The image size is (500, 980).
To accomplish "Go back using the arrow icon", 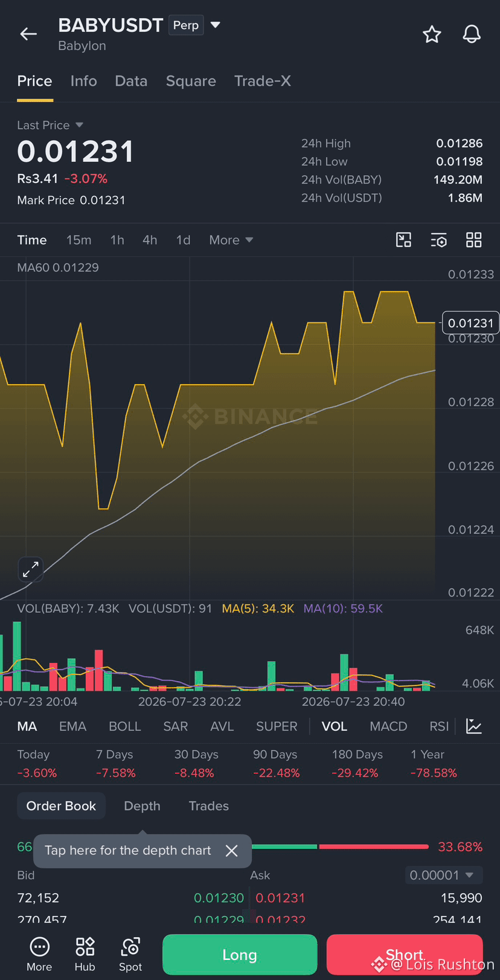I will pos(28,34).
